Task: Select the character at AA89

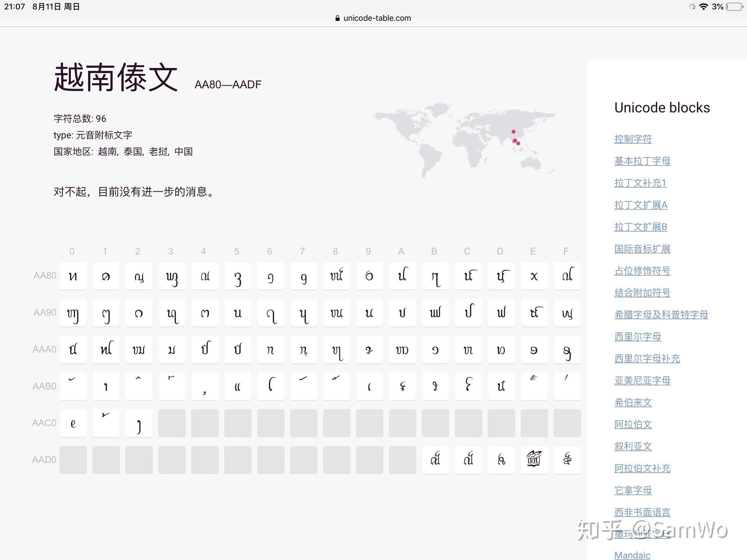Action: coord(369,276)
